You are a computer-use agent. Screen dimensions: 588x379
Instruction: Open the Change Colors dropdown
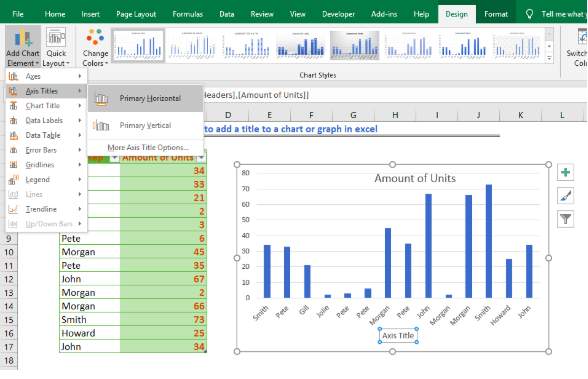pyautogui.click(x=95, y=47)
